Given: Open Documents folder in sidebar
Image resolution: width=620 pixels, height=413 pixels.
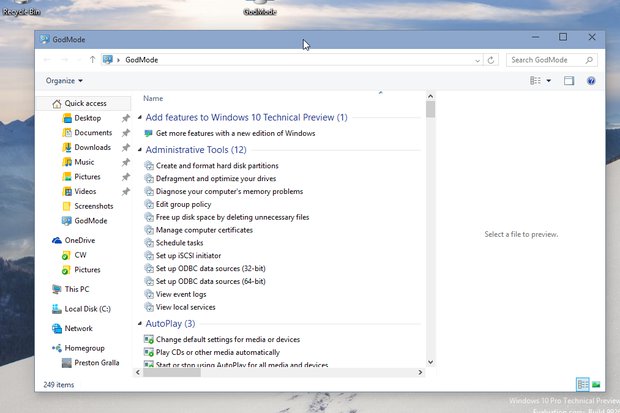Looking at the screenshot, I should tap(93, 133).
